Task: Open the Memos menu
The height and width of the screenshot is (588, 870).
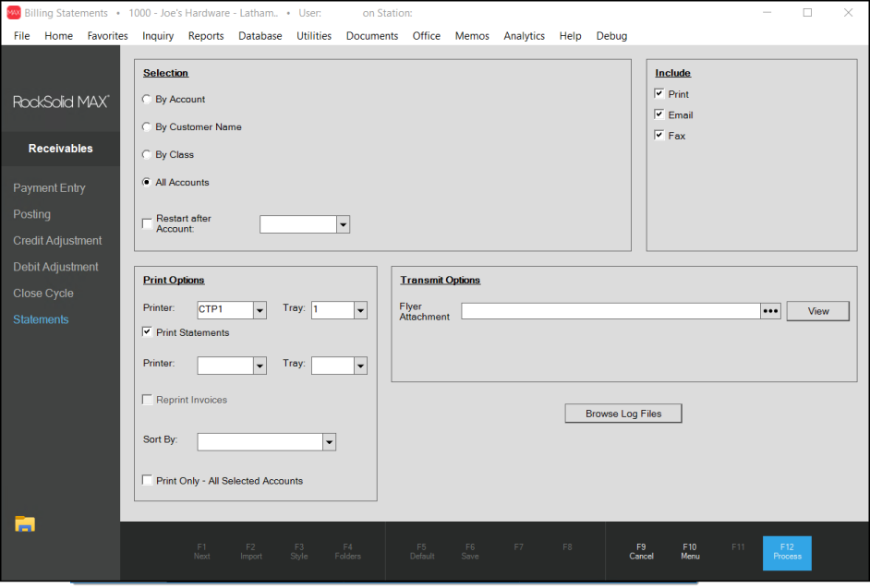Action: click(x=472, y=36)
